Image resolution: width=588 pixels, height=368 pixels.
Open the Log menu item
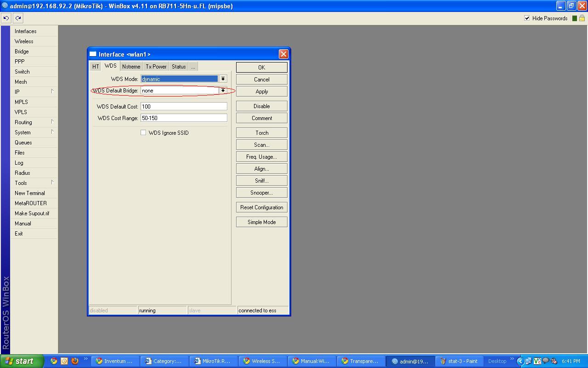point(34,163)
